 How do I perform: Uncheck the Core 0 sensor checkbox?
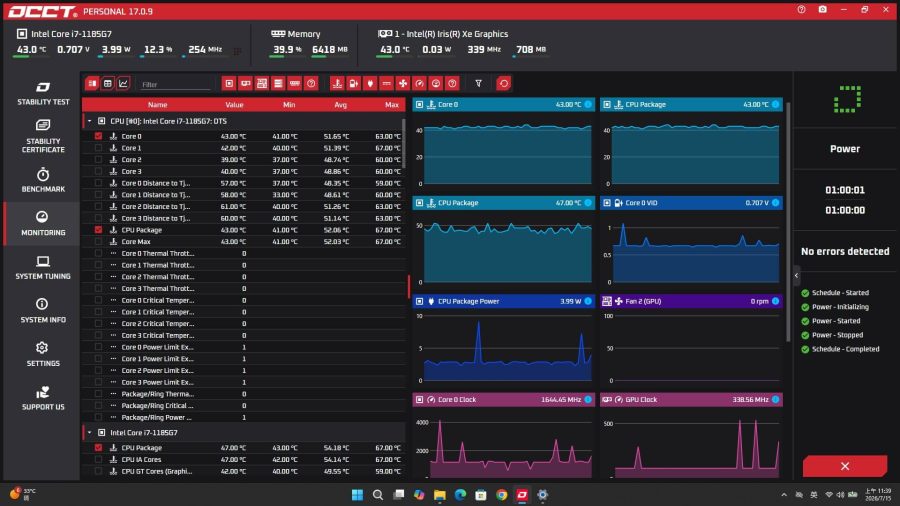(98, 136)
